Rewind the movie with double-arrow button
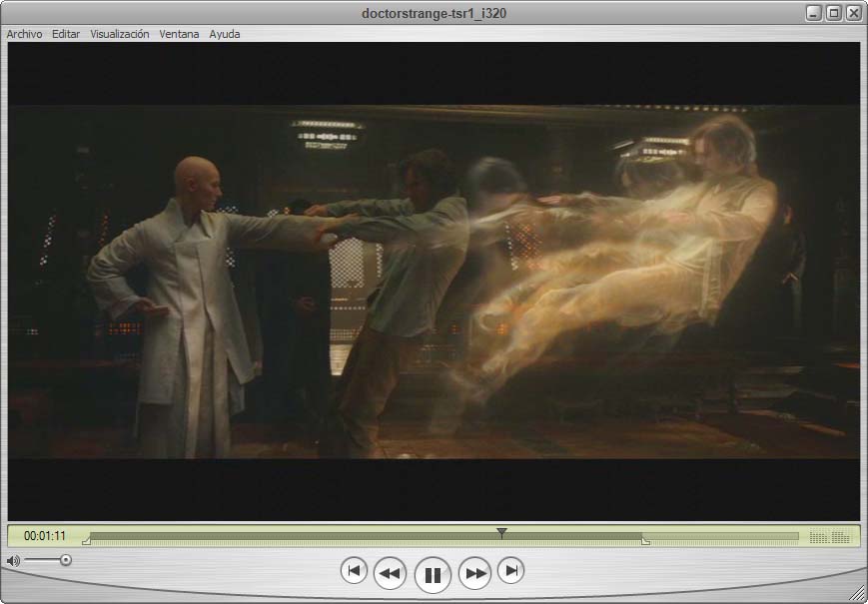 pyautogui.click(x=390, y=574)
